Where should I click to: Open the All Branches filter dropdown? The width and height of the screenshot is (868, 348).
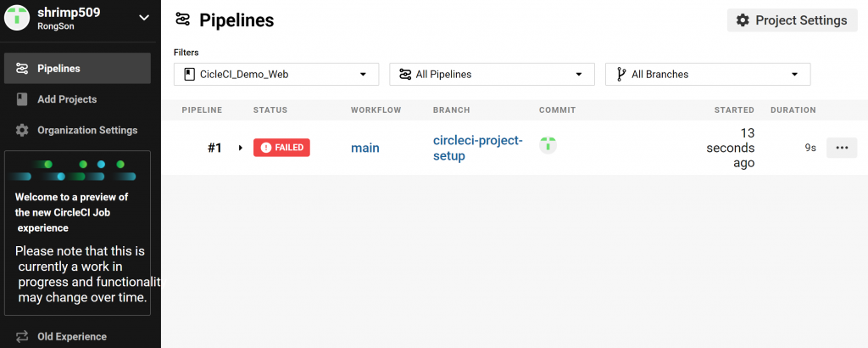708,75
